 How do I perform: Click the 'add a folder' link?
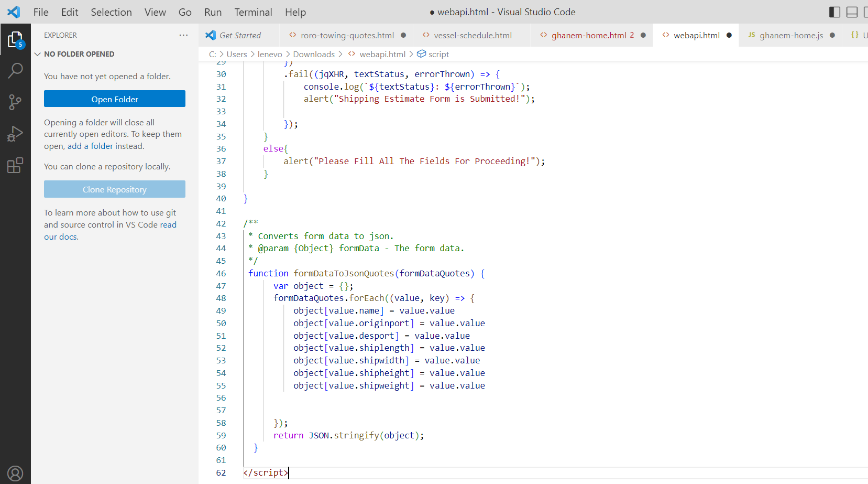click(x=89, y=146)
